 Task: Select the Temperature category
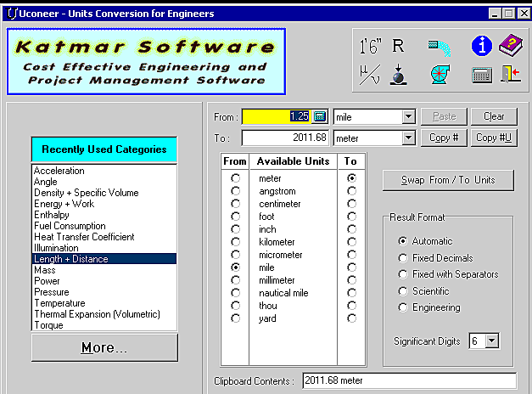click(104, 303)
